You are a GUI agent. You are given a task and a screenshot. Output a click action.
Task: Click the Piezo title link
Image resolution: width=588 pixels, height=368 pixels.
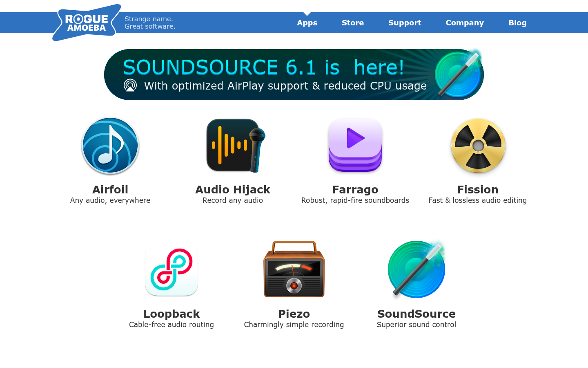pos(294,314)
